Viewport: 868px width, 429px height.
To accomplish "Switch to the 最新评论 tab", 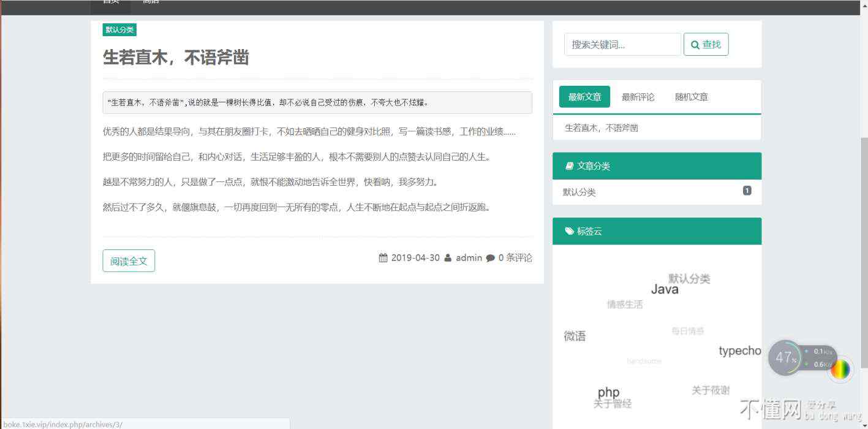I will [638, 97].
